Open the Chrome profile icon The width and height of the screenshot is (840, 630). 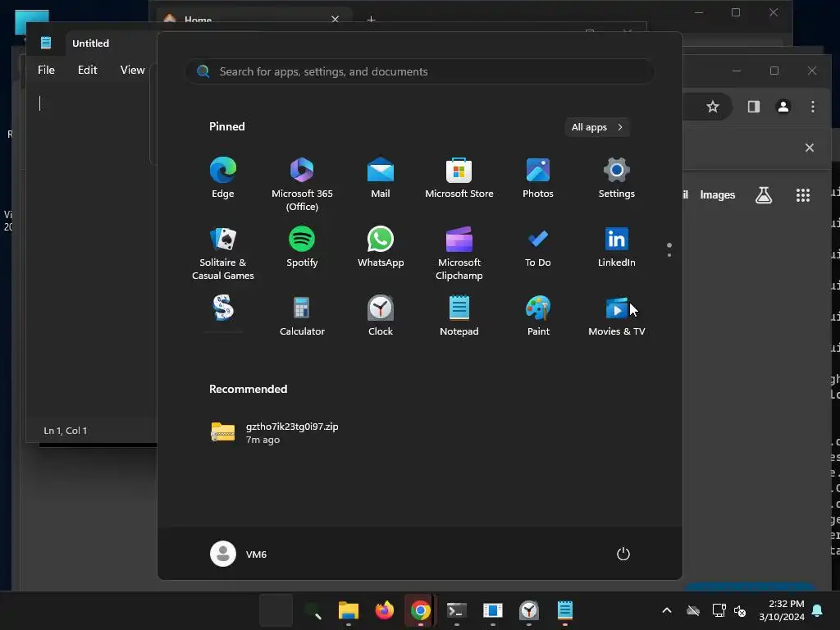tap(783, 107)
